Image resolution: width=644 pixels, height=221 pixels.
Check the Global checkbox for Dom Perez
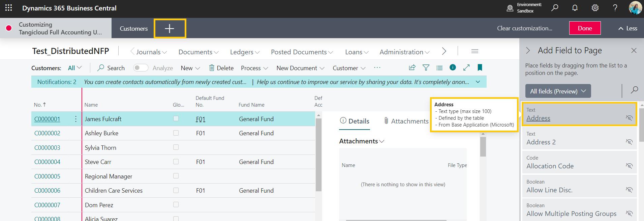[176, 204]
